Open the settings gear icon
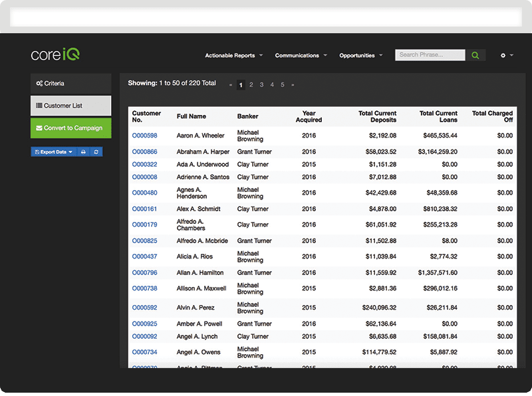This screenshot has width=532, height=396. 503,55
